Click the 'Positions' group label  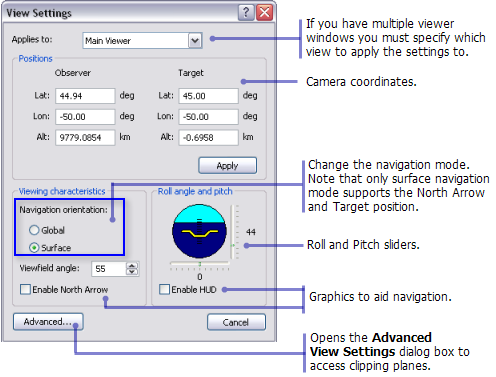[x=35, y=59]
